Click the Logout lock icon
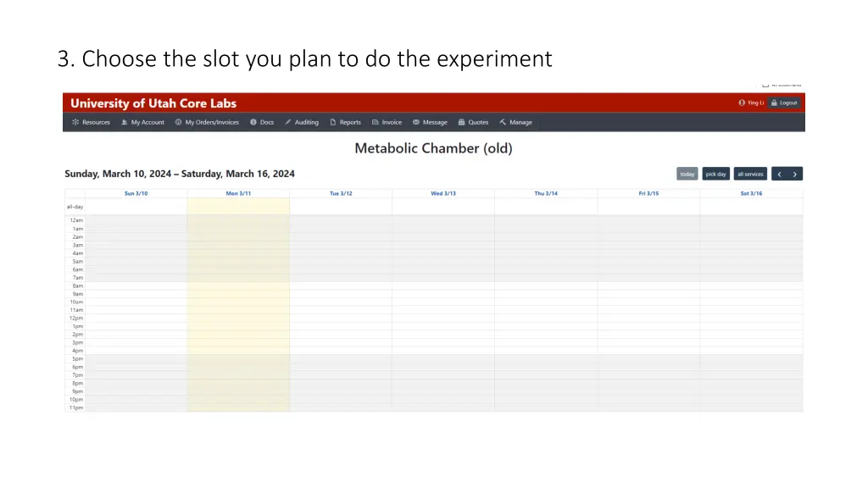 tap(774, 103)
